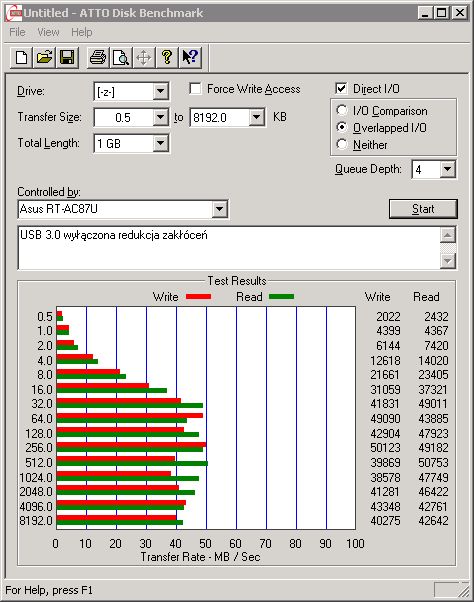The width and height of the screenshot is (474, 602).
Task: Minimize the ATTO Disk Benchmark window
Action: pos(424,13)
